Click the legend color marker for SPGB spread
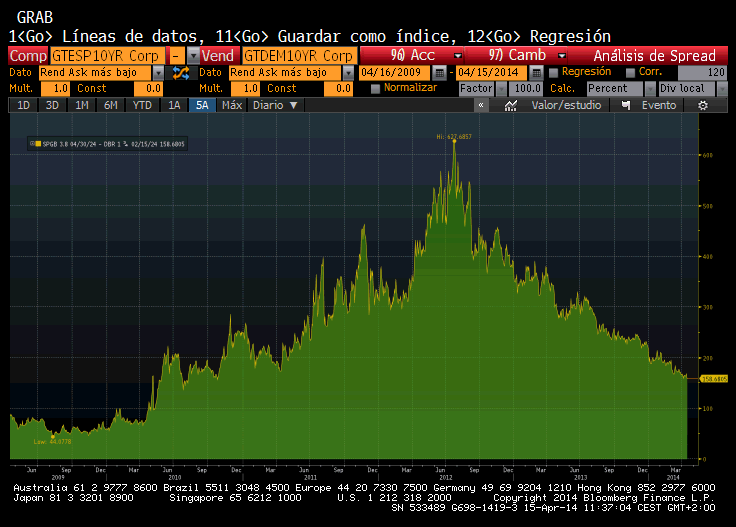 (x=38, y=144)
